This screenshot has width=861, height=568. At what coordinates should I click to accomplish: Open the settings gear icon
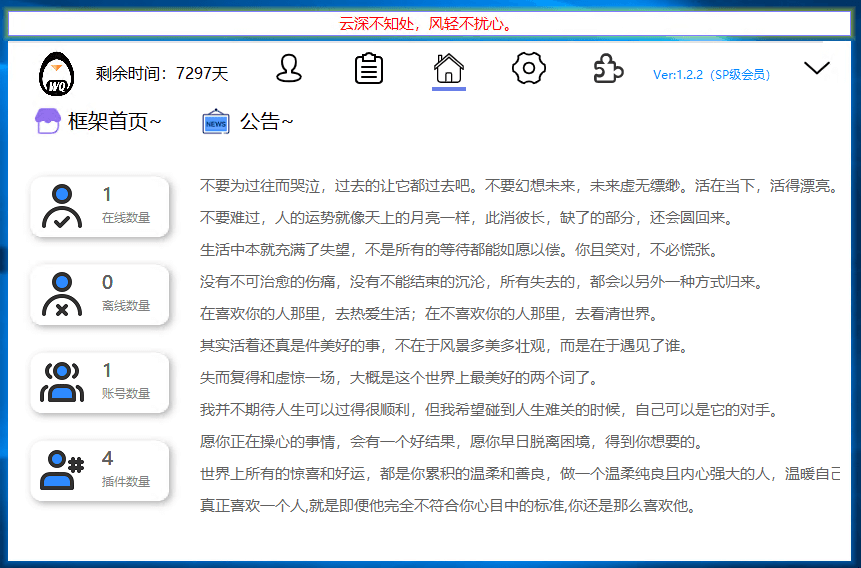point(528,69)
